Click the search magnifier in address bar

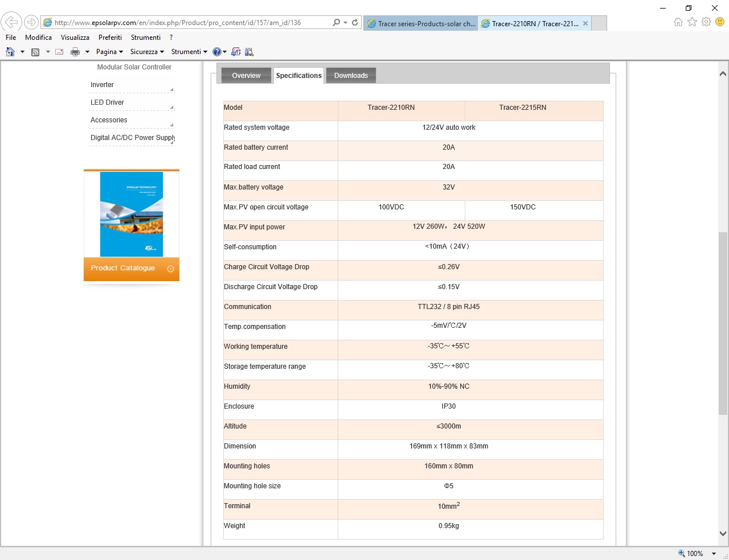pyautogui.click(x=336, y=22)
